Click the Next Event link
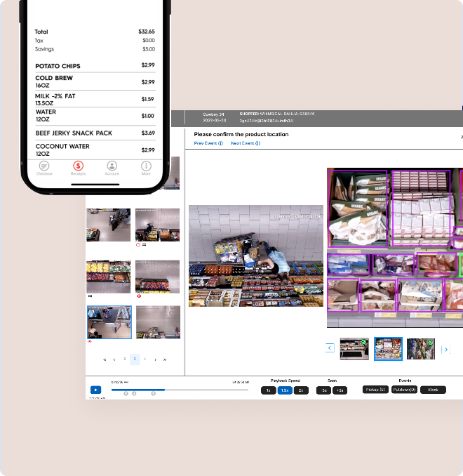 pyautogui.click(x=246, y=143)
